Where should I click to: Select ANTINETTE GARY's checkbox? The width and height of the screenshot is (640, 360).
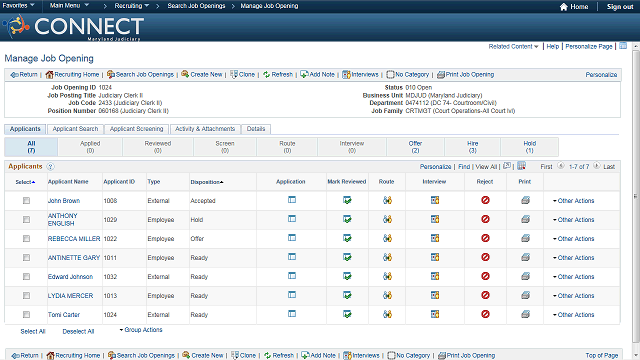27,258
